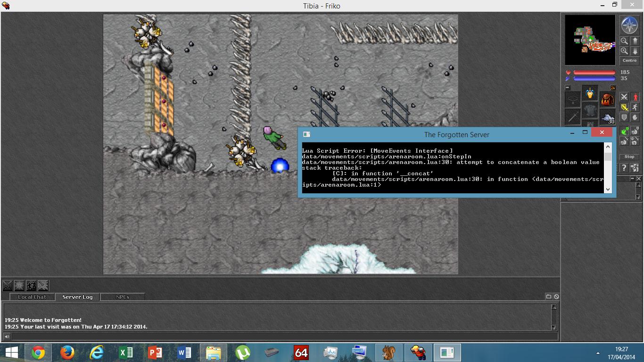The image size is (644, 362).
Task: Select red fist PvP mode
Action: pos(635,140)
